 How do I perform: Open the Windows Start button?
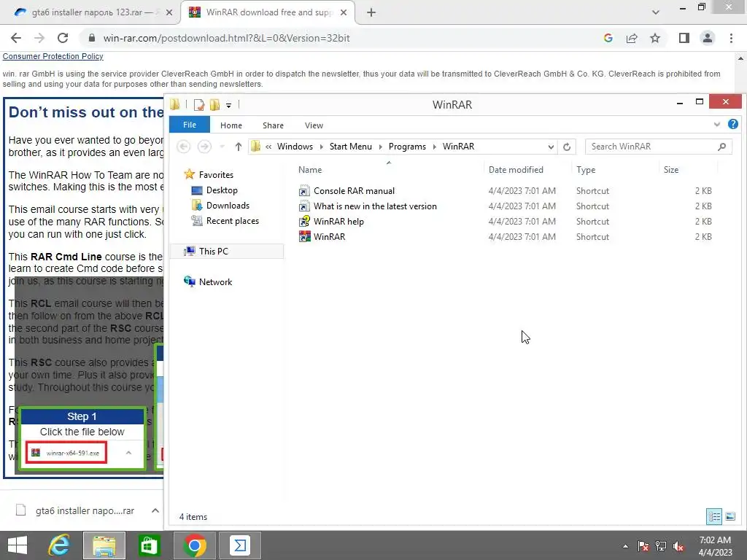point(18,545)
